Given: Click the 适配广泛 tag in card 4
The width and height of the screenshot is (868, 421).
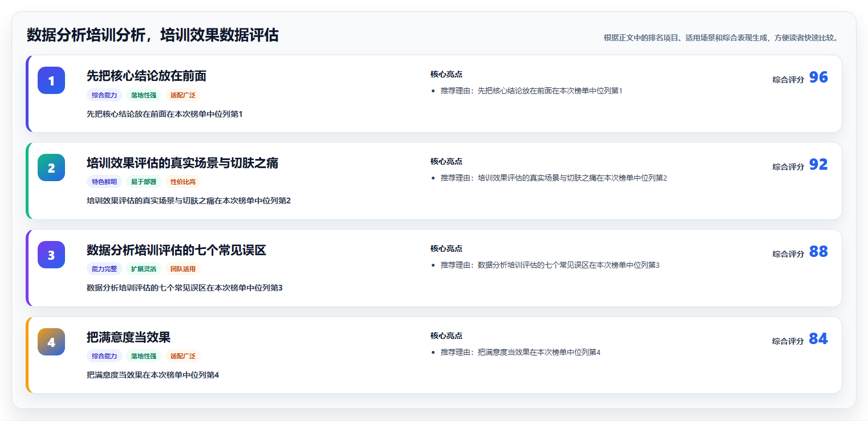Looking at the screenshot, I should coord(183,356).
